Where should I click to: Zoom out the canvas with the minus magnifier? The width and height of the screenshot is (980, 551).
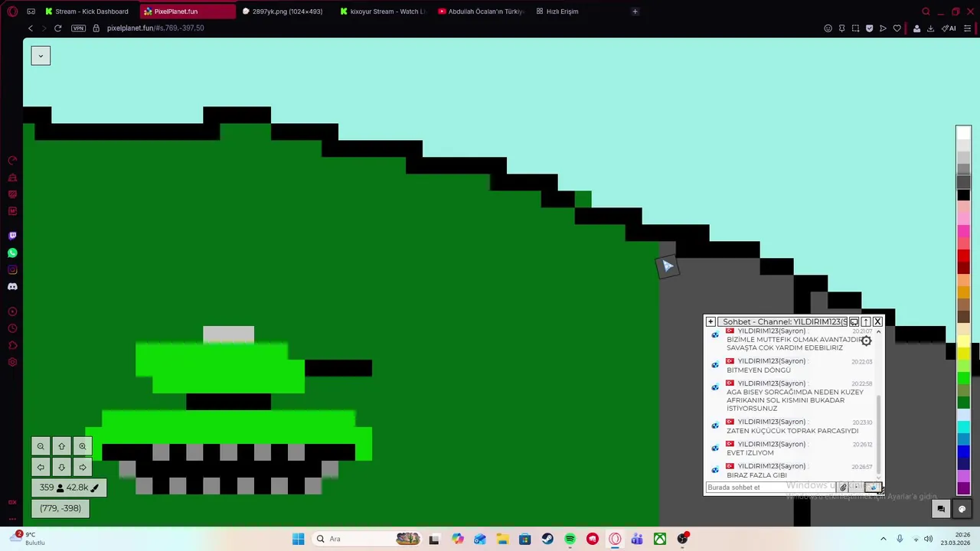point(41,446)
